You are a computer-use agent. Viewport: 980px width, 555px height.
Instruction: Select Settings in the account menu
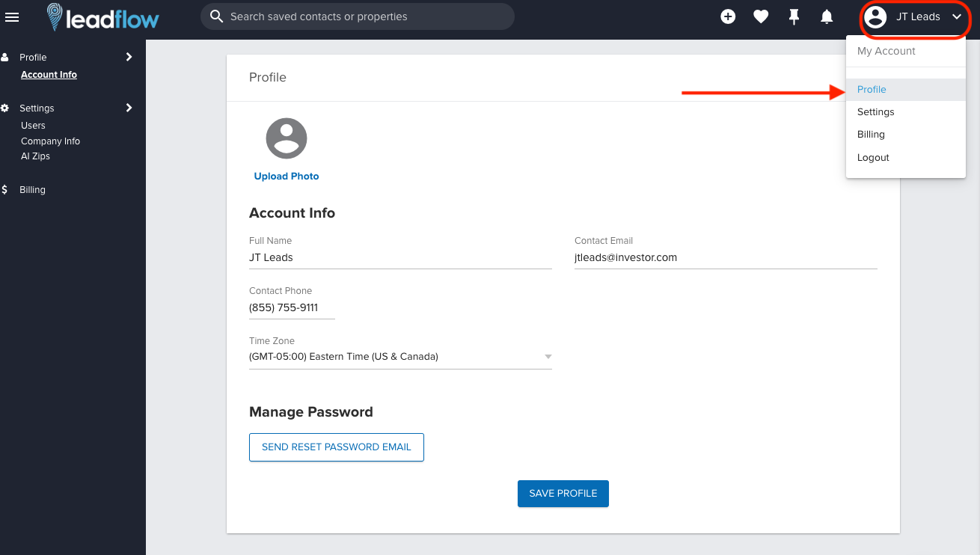click(x=906, y=111)
